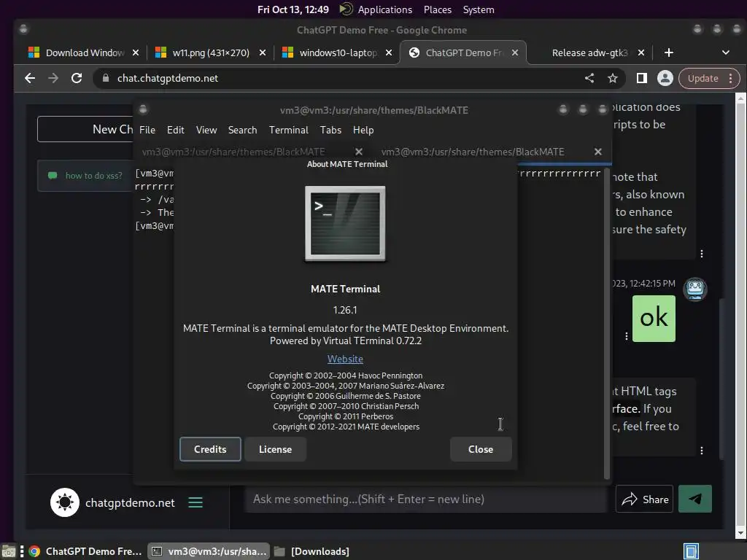Open the terminal Edit menu
Viewport: 747px width, 560px height.
(175, 130)
